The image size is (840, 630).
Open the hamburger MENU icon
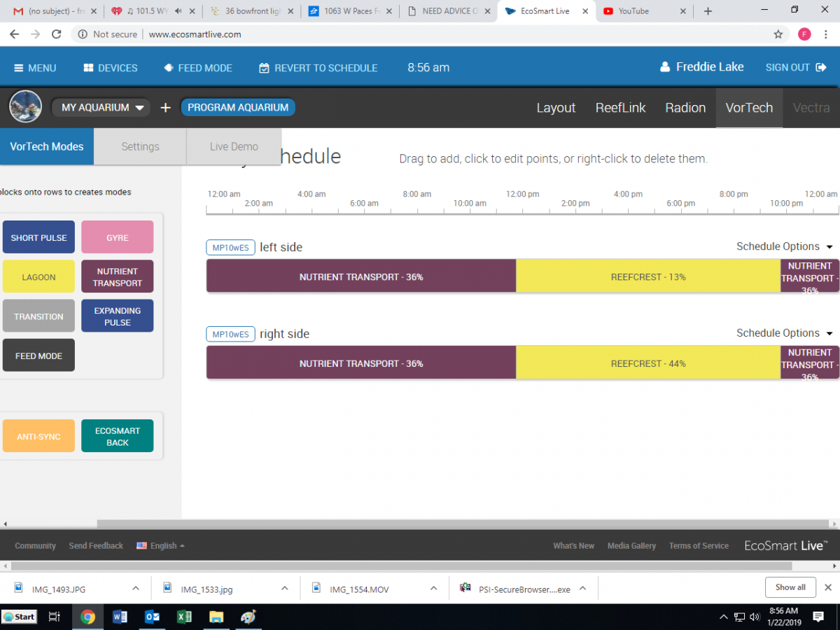pyautogui.click(x=19, y=68)
